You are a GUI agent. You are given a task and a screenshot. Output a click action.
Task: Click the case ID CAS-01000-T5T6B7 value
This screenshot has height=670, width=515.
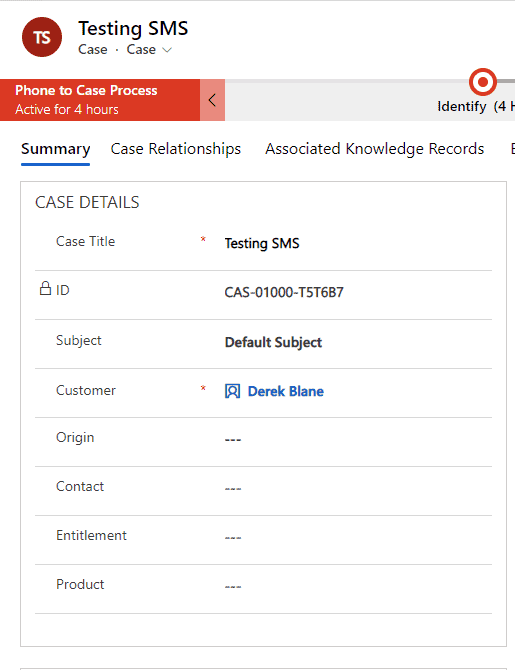pyautogui.click(x=284, y=292)
